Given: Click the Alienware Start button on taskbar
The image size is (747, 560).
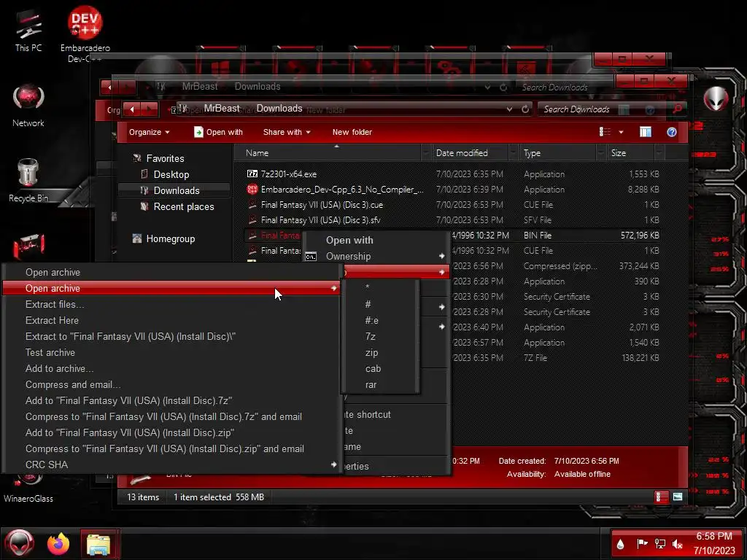Looking at the screenshot, I should click(20, 543).
